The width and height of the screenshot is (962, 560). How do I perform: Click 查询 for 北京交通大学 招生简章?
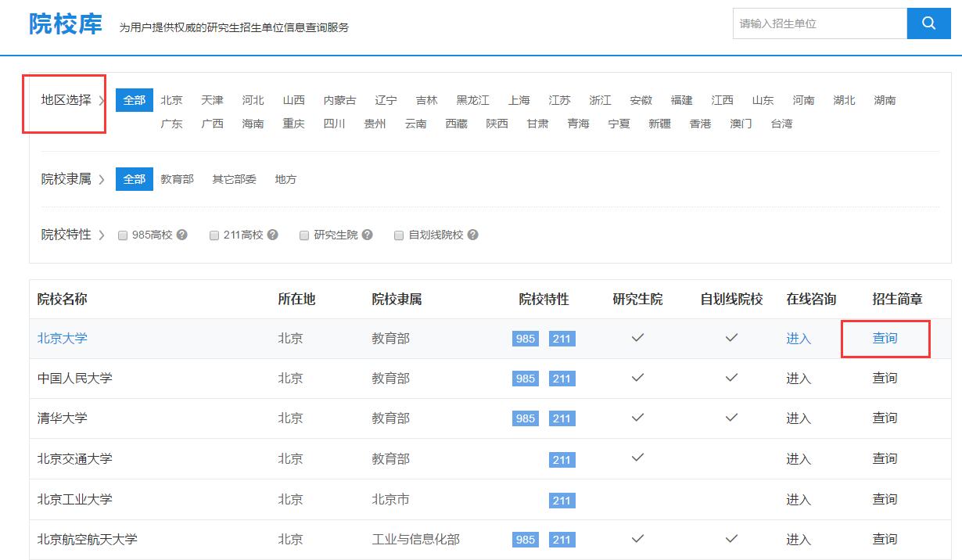pyautogui.click(x=885, y=459)
